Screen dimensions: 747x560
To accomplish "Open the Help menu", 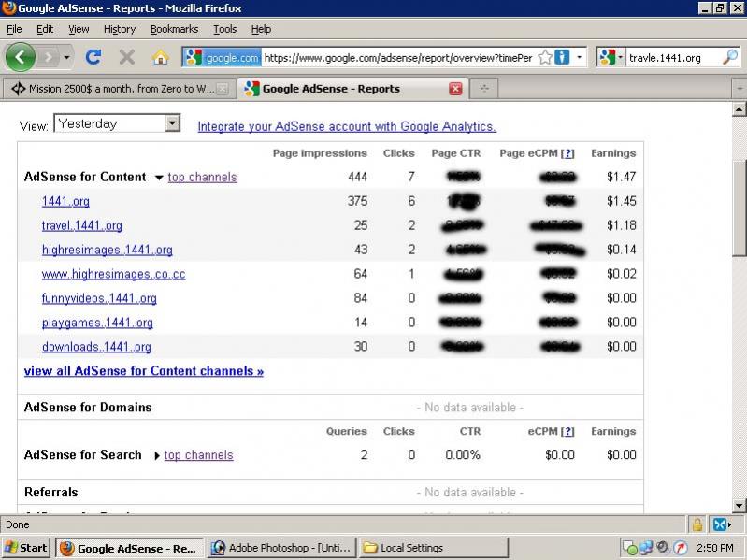I will coord(261,29).
